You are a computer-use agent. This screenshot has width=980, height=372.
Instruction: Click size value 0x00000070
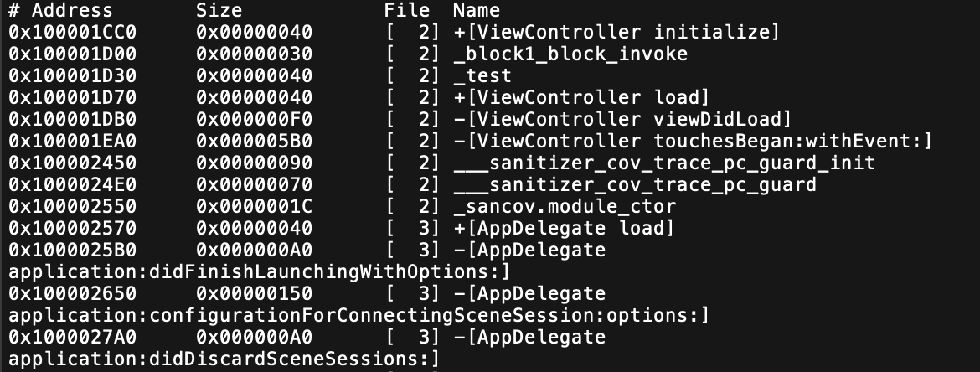coord(255,185)
